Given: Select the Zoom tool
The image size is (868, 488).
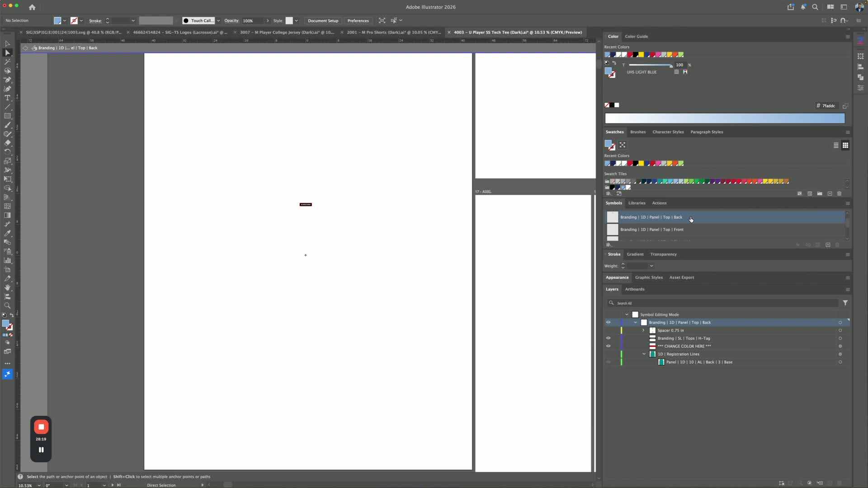Looking at the screenshot, I should 7,306.
